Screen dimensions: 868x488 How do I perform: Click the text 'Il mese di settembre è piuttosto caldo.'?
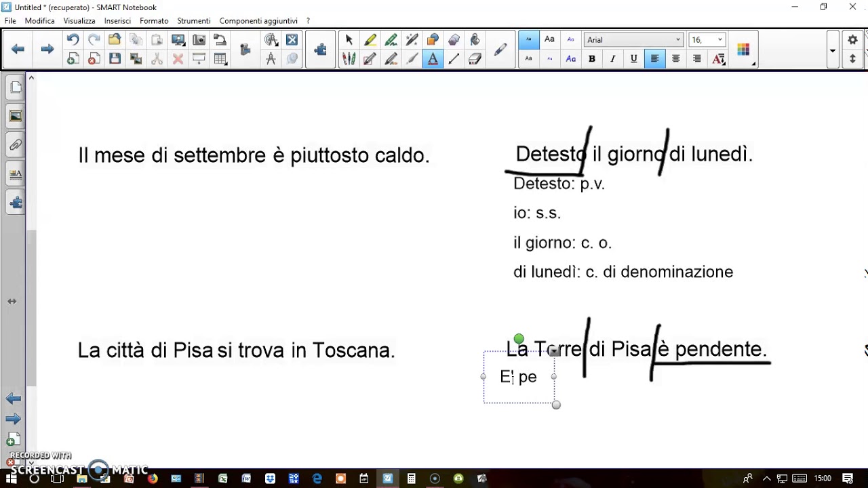coord(254,155)
